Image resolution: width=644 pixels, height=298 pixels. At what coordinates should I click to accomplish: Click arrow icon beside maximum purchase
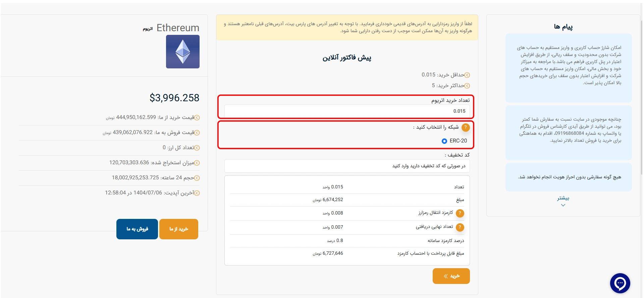(x=467, y=86)
